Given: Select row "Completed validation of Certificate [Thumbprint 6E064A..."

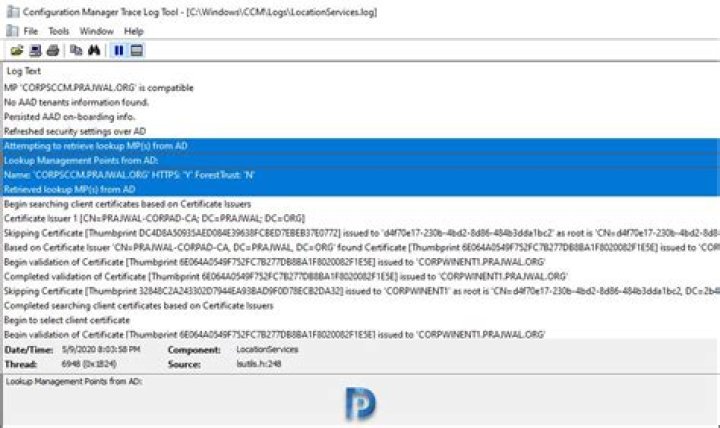Looking at the screenshot, I should (x=360, y=276).
